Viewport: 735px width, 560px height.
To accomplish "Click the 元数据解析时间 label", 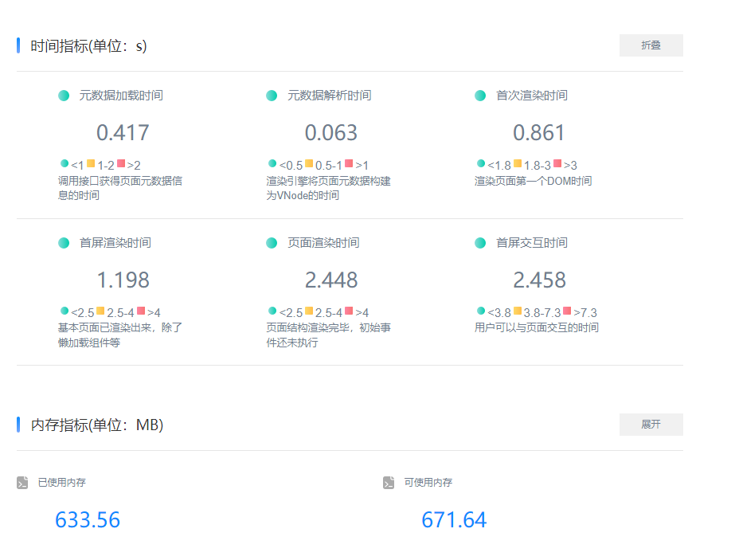I will click(329, 96).
